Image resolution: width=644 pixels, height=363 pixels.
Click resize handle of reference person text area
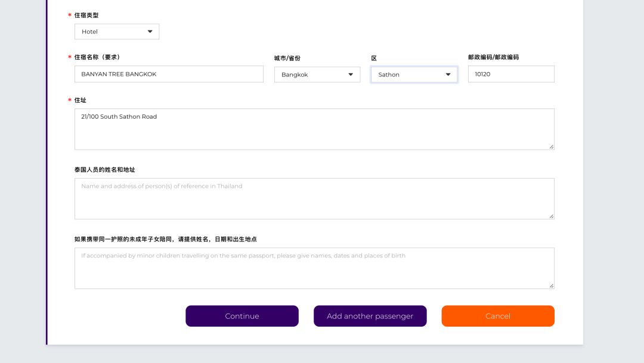click(551, 216)
